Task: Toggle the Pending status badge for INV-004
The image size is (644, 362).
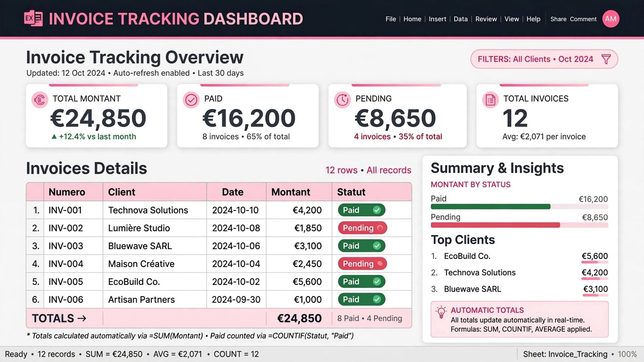Action: click(363, 264)
